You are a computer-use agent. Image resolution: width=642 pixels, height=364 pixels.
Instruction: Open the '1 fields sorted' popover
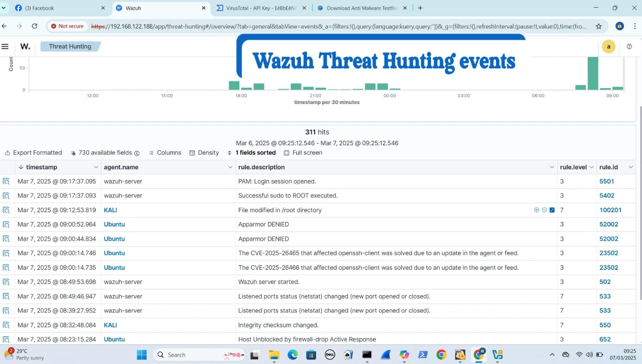(252, 153)
